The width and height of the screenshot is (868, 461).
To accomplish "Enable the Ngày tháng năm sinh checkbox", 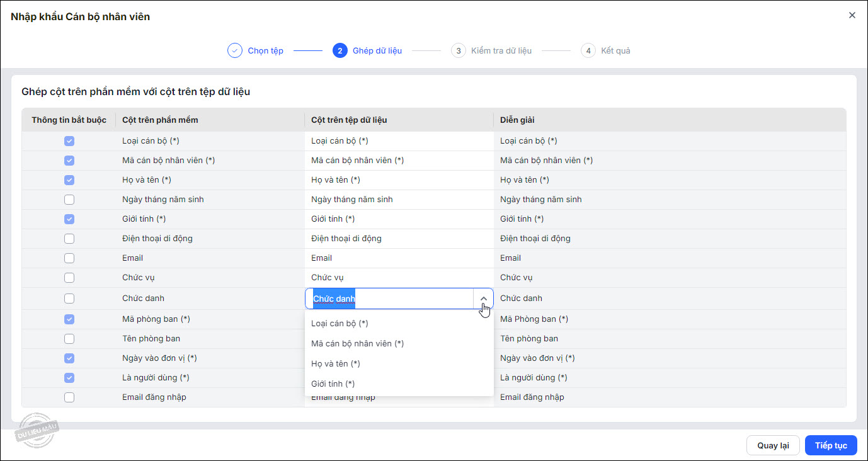I will 69,200.
